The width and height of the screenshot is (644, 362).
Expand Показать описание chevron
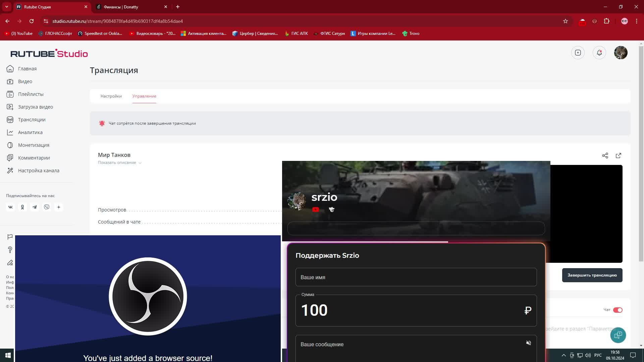[140, 163]
